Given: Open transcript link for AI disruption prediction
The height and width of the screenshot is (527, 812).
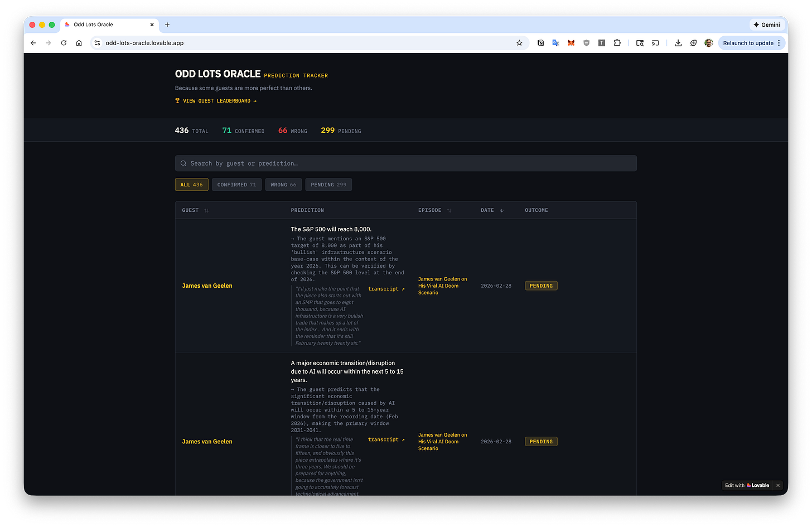Looking at the screenshot, I should 386,439.
